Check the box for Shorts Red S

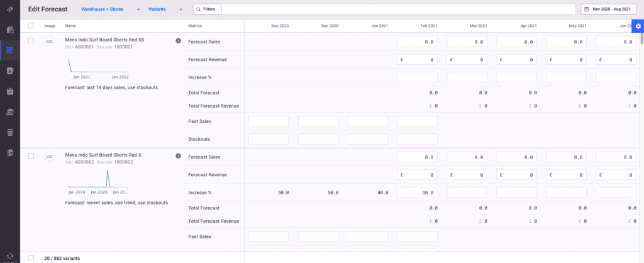[31, 156]
